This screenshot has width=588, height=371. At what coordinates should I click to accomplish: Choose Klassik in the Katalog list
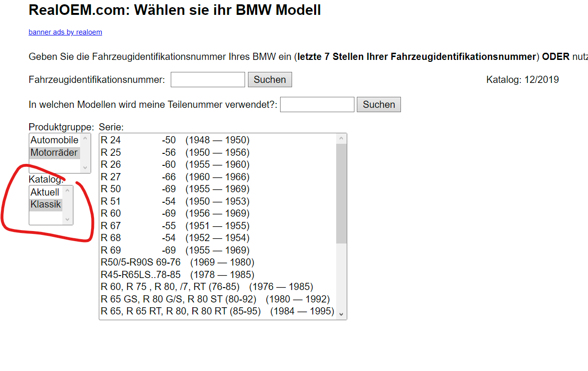tap(46, 205)
